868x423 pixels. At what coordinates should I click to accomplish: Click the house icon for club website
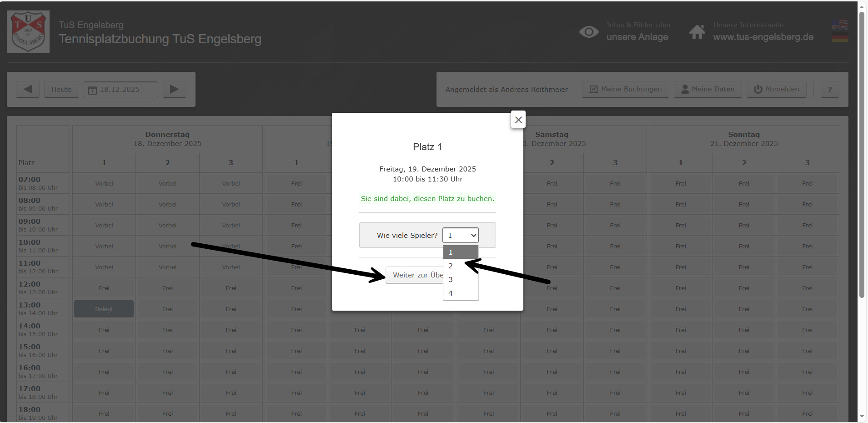tap(697, 32)
